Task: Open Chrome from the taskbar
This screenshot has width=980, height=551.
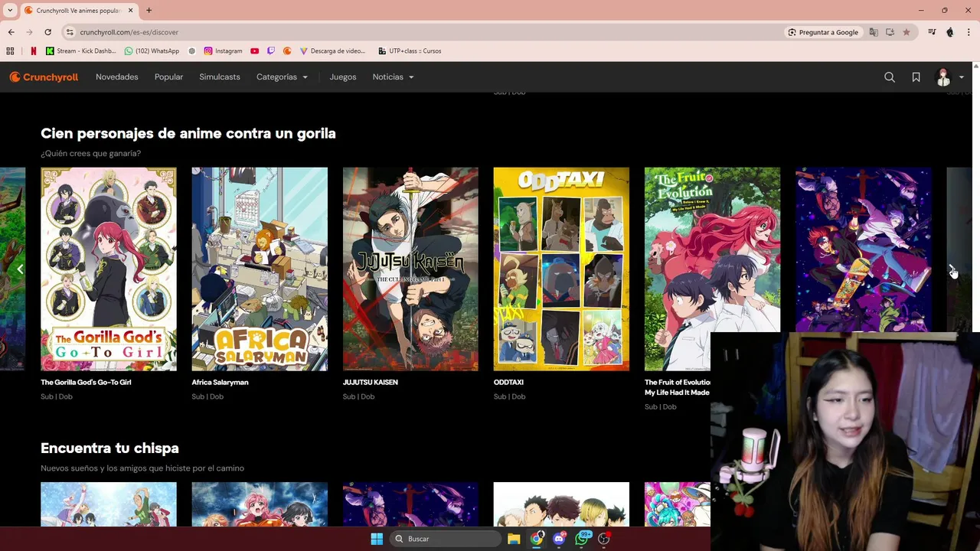Action: (537, 539)
